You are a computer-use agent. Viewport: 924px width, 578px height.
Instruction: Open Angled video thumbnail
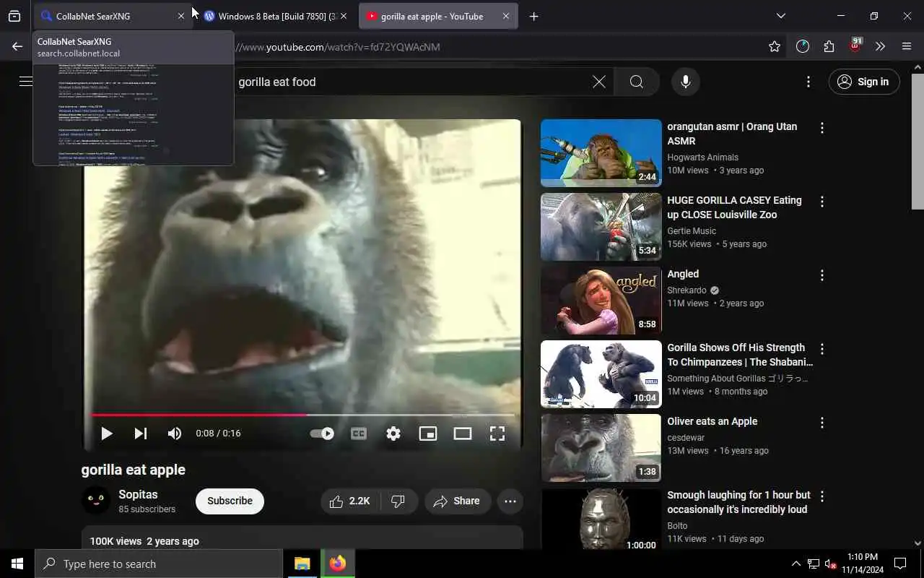coord(601,301)
